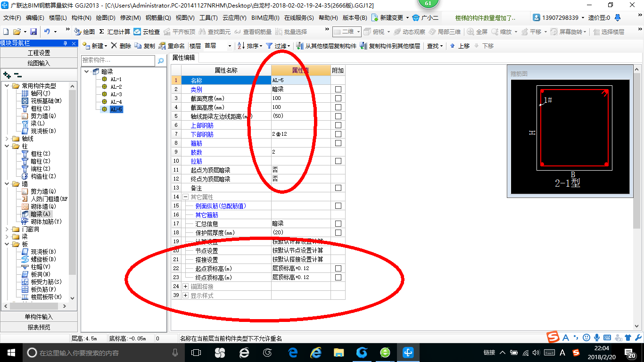Delete component with 删除 button
This screenshot has width=644, height=362.
[121, 46]
